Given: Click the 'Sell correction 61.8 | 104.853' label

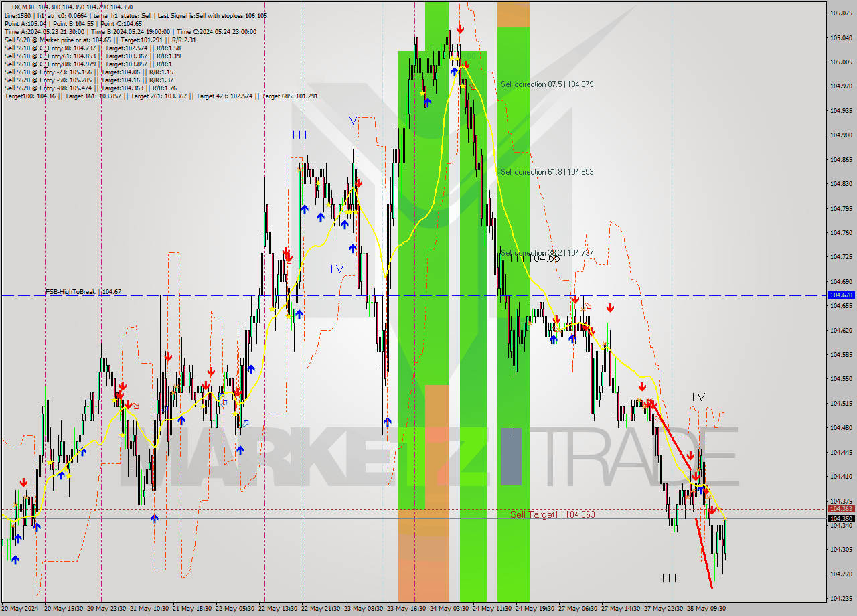Looking at the screenshot, I should pyautogui.click(x=547, y=172).
